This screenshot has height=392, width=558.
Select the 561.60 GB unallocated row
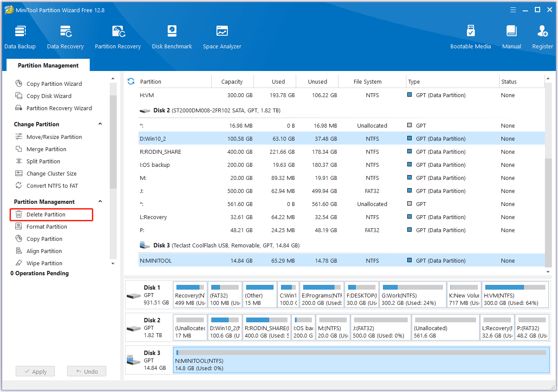point(341,204)
